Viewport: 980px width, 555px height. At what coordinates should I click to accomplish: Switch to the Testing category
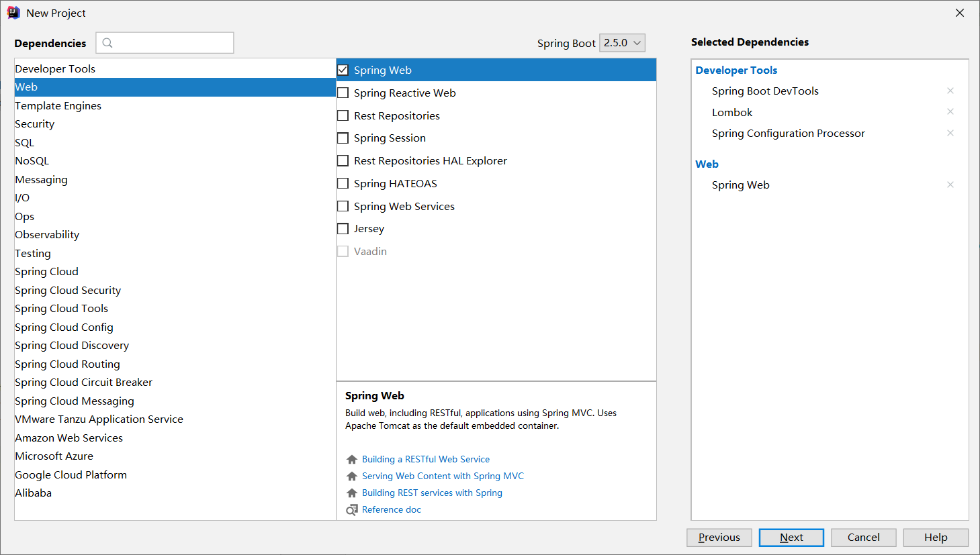point(32,253)
